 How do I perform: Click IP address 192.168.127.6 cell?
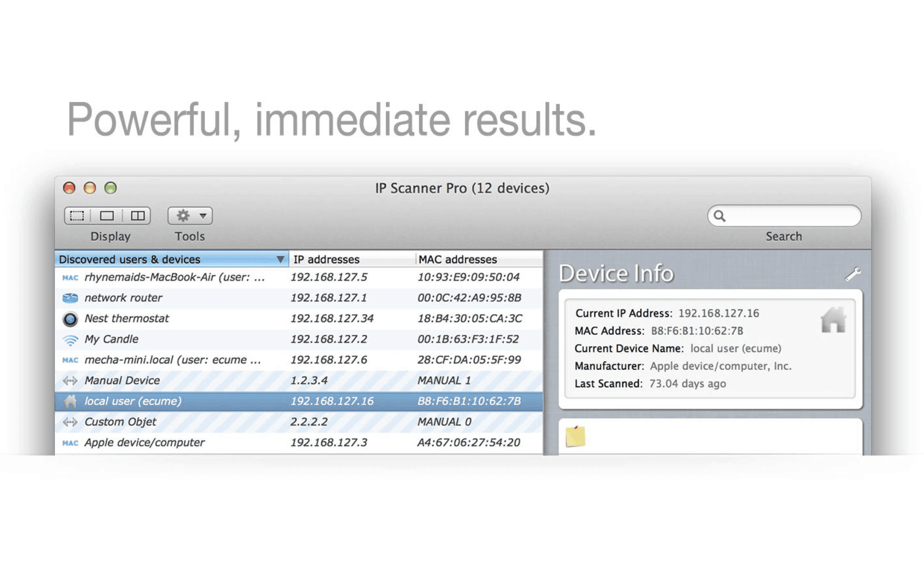coord(329,360)
